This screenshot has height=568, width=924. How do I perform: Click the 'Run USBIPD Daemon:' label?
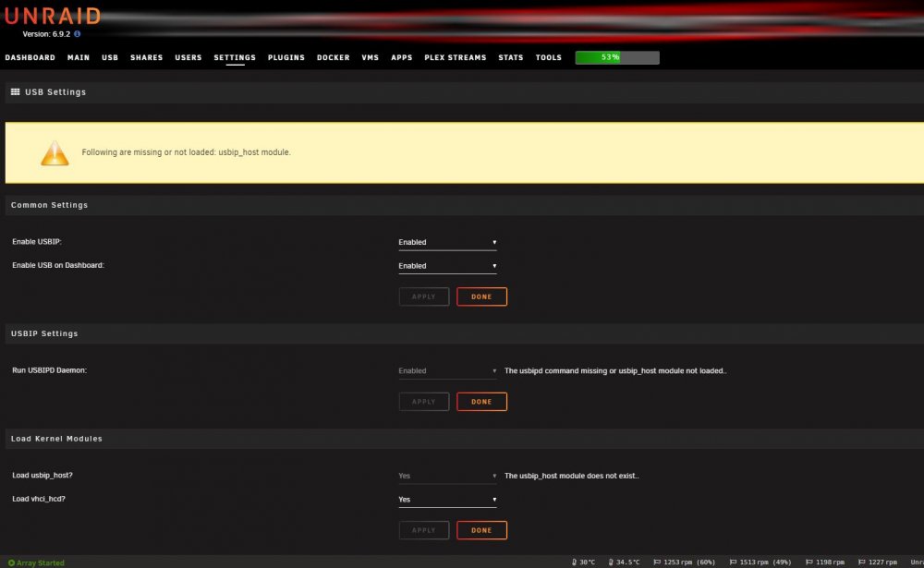[49, 370]
